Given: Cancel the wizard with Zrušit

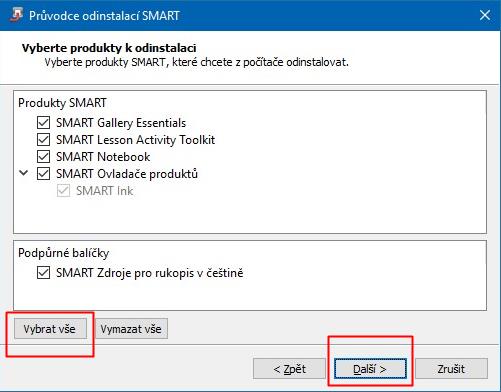Looking at the screenshot, I should [451, 369].
